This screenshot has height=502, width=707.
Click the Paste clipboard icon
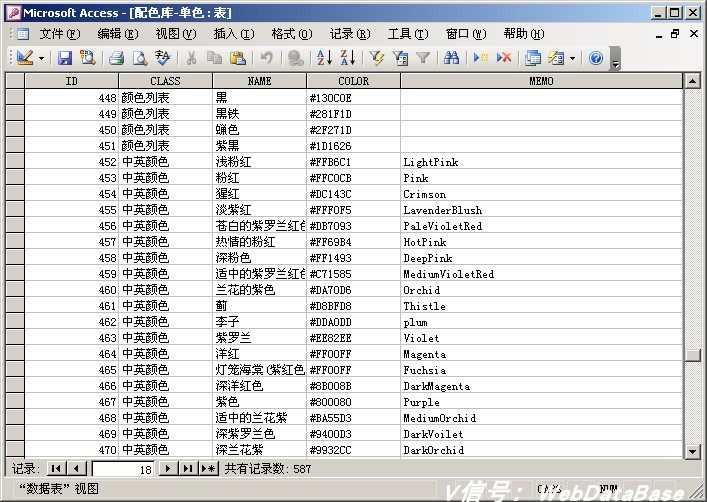click(238, 58)
